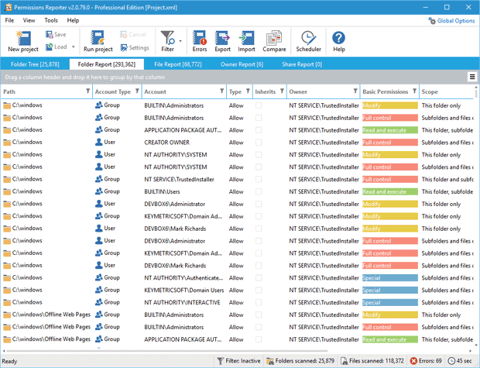Open the Load dropdown arrow

(73, 47)
